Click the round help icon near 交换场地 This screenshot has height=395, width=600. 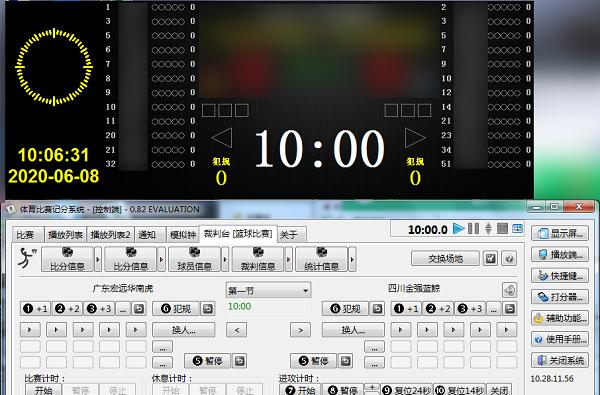[509, 259]
